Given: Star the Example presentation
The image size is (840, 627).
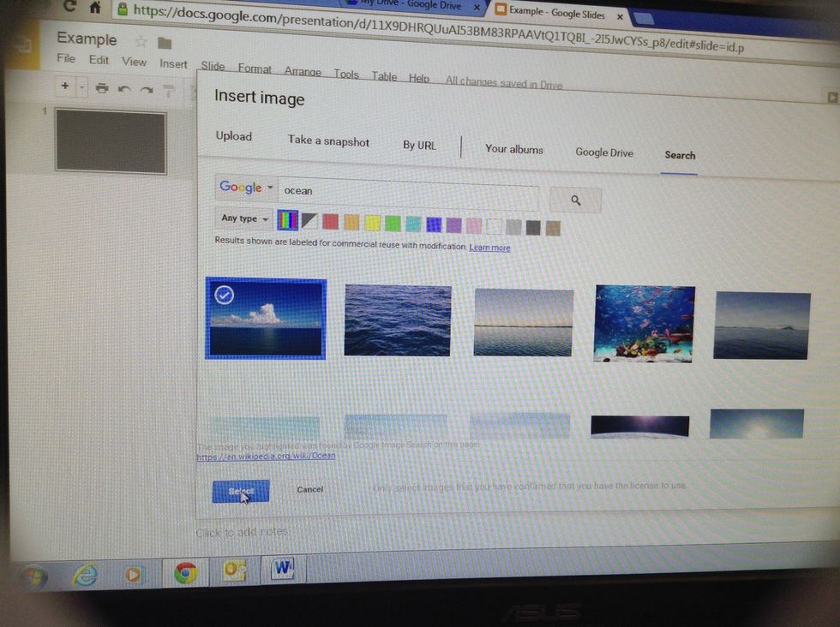Looking at the screenshot, I should click(x=141, y=41).
